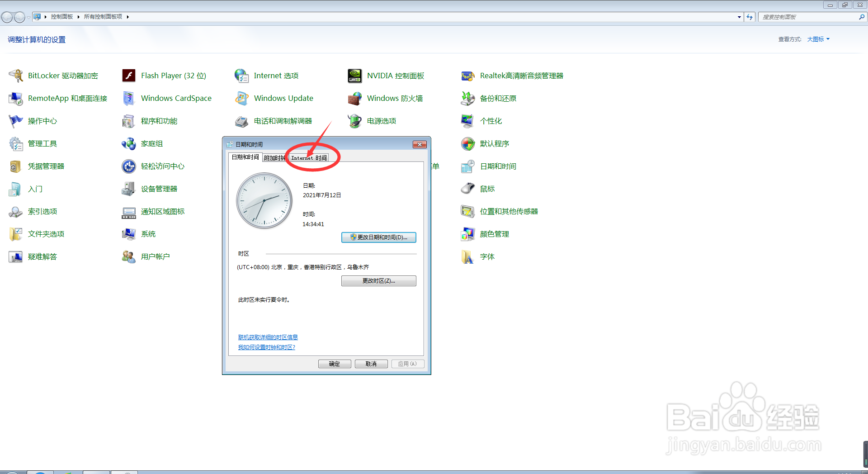Open 程序和功能 icon
The image size is (868, 474).
[x=129, y=121]
